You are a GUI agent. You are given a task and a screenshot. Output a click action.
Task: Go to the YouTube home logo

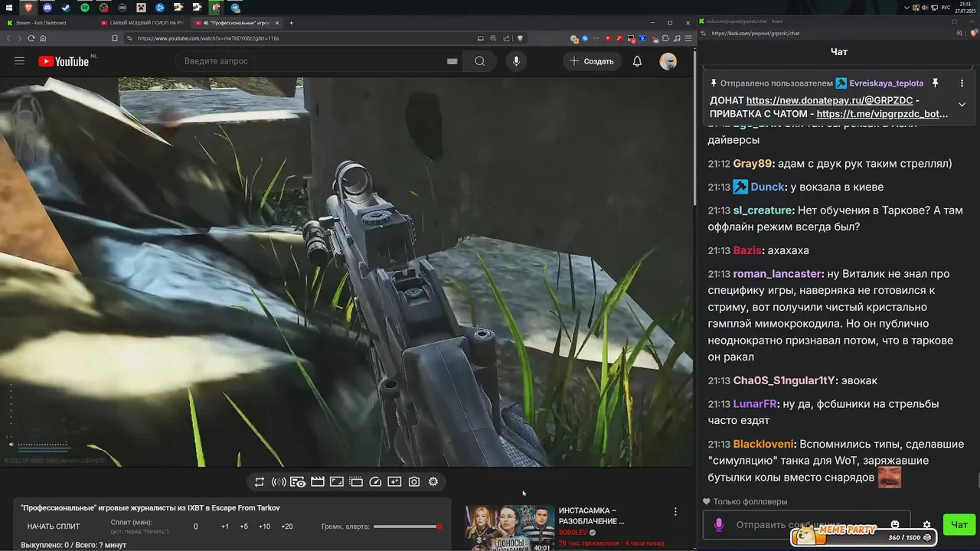[x=64, y=61]
